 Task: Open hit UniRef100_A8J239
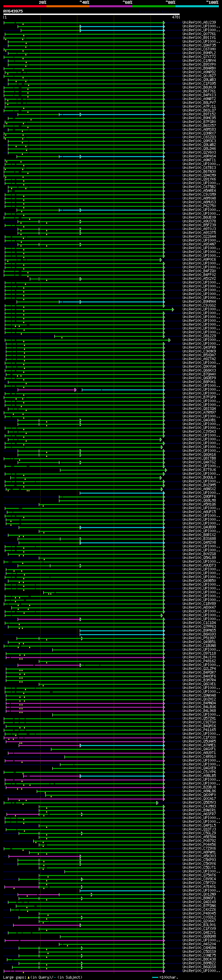(199, 23)
